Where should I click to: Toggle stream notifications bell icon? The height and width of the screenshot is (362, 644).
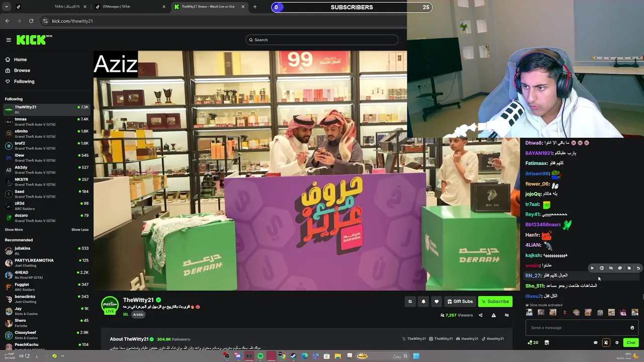423,301
